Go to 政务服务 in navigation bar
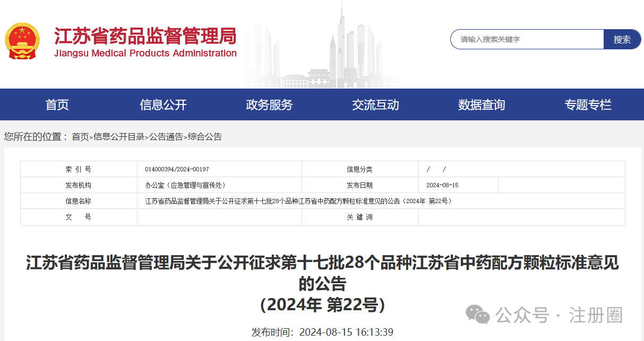Viewport: 644px width, 341px height. pos(269,104)
